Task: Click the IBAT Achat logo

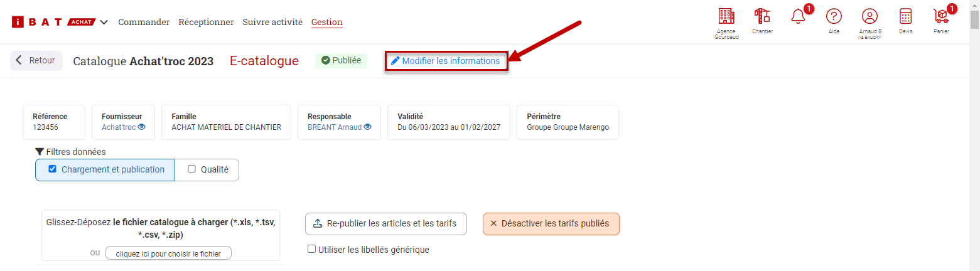Action: point(54,22)
